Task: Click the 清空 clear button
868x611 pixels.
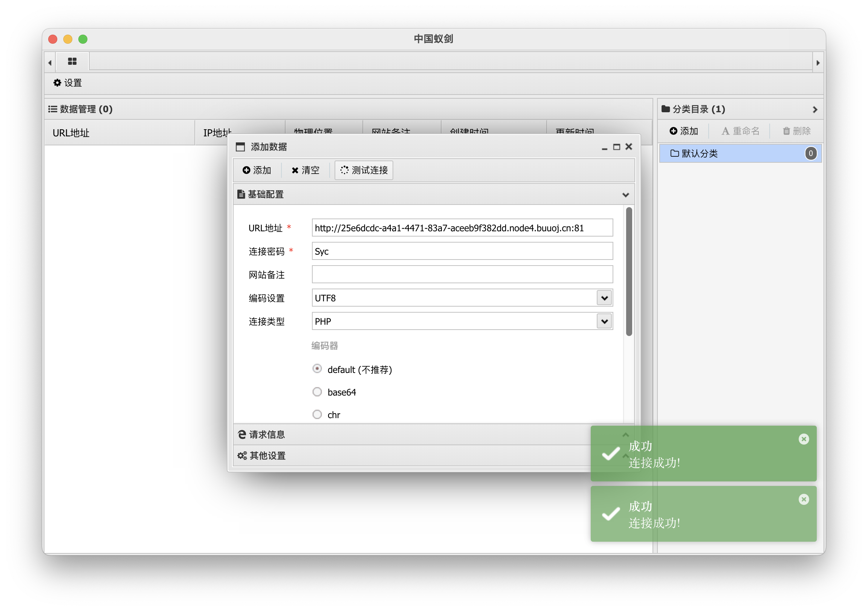Action: pos(306,170)
